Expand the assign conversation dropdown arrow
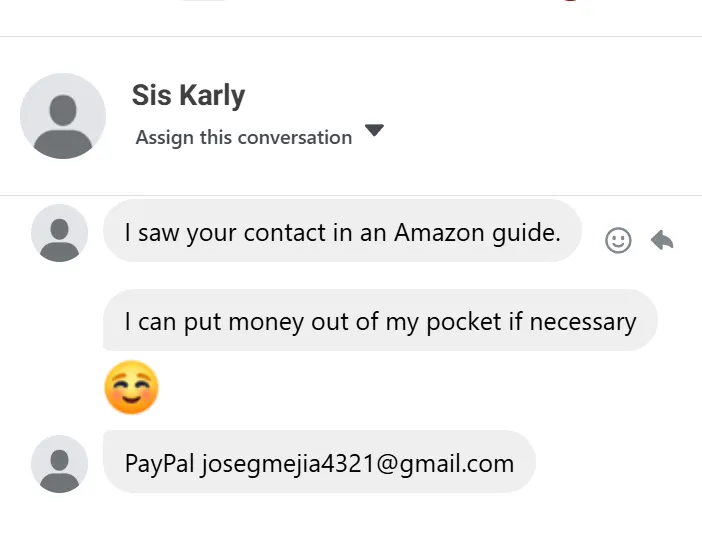 tap(374, 131)
